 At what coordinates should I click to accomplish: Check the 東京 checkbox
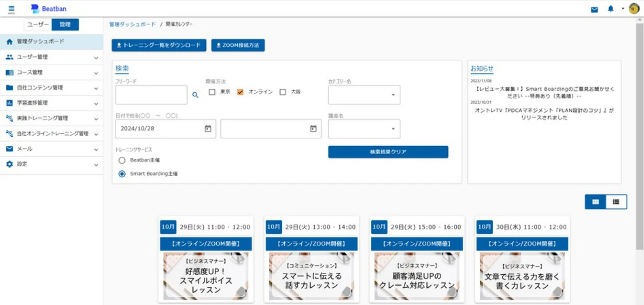coord(212,92)
